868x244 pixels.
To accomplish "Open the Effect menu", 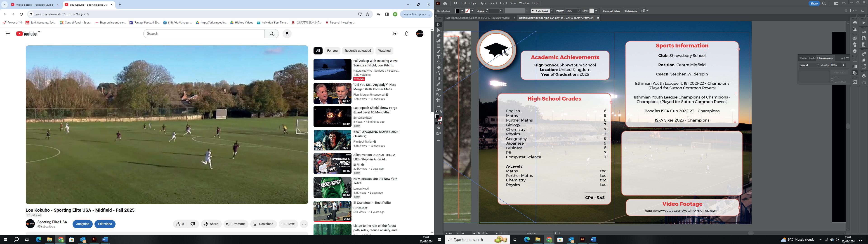I will point(503,3).
